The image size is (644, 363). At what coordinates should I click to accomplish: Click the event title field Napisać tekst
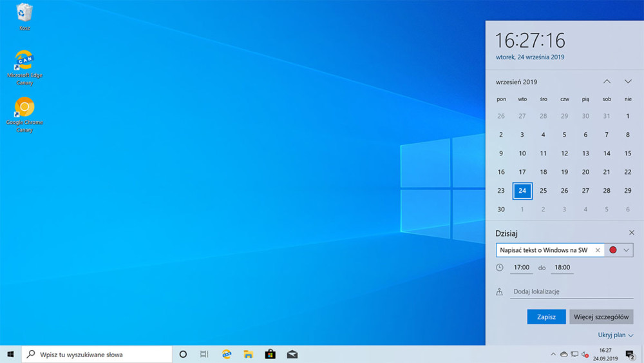pyautogui.click(x=544, y=250)
